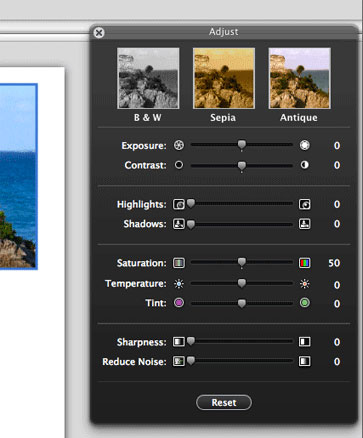
Task: Click the minimum Sharpness icon
Action: [179, 342]
